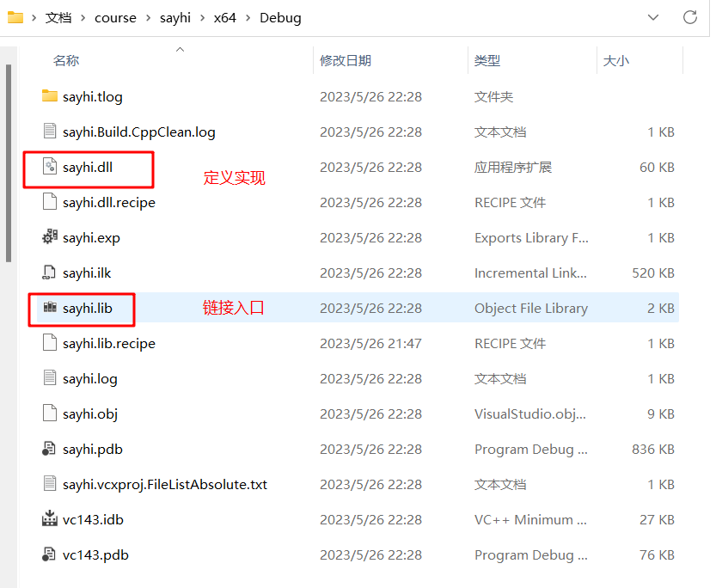
Task: Select the sayhi.dll.recipe file name
Action: coord(109,202)
